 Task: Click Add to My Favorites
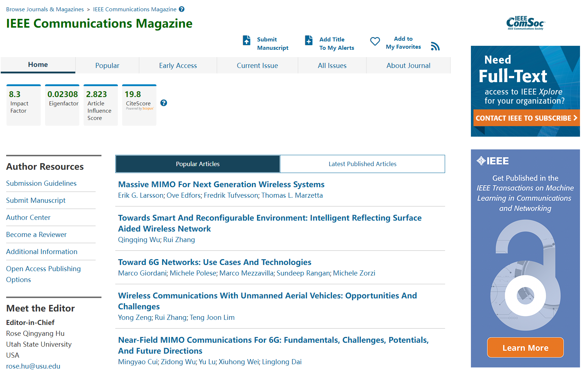pyautogui.click(x=403, y=43)
